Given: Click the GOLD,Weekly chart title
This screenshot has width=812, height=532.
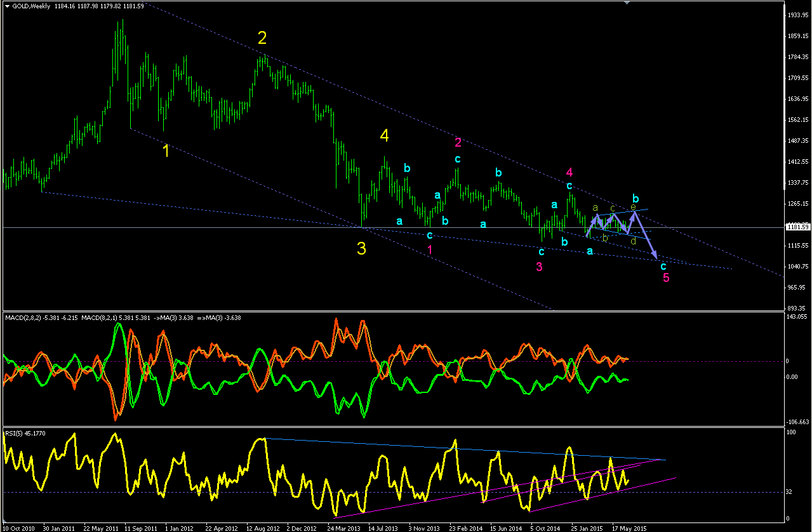Looking at the screenshot, I should pyautogui.click(x=31, y=5).
